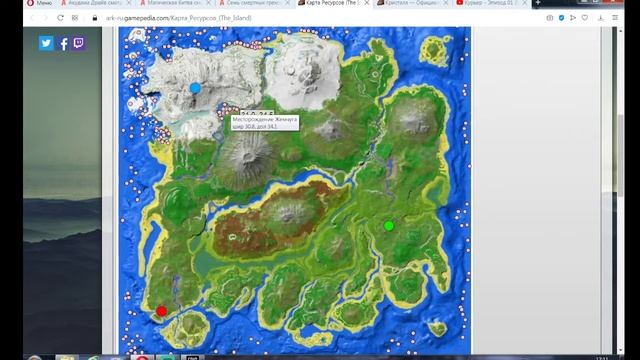Bookmark page with heart icon
This screenshot has height=360, width=640.
click(x=585, y=18)
